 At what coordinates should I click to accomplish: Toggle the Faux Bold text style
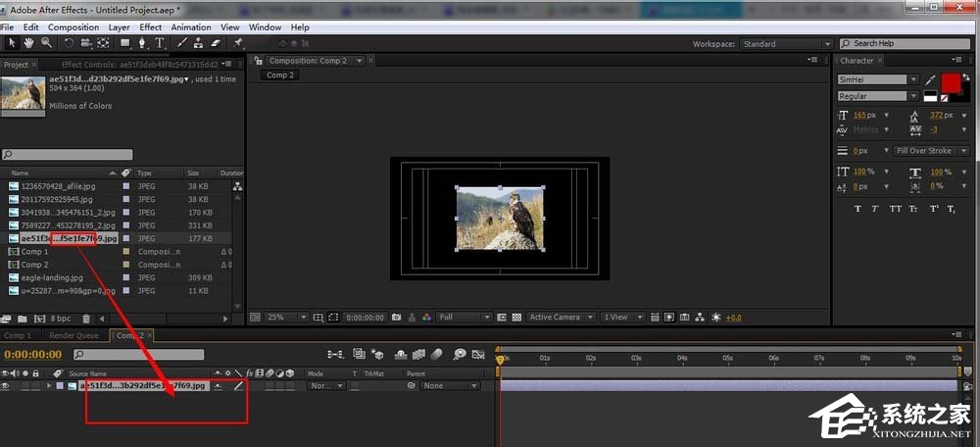click(x=858, y=209)
